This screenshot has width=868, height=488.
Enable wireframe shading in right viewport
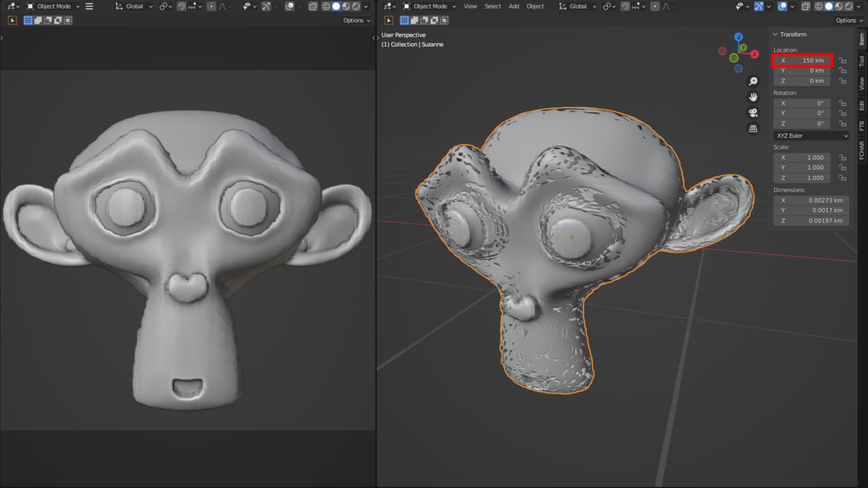[819, 6]
